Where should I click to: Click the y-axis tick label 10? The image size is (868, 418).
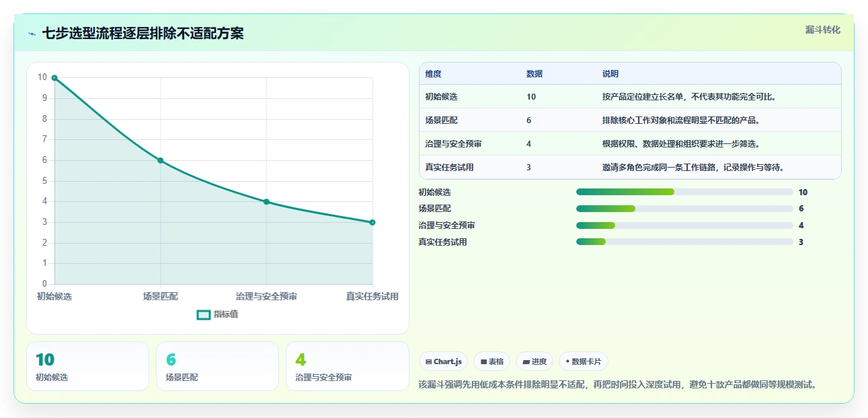click(42, 77)
